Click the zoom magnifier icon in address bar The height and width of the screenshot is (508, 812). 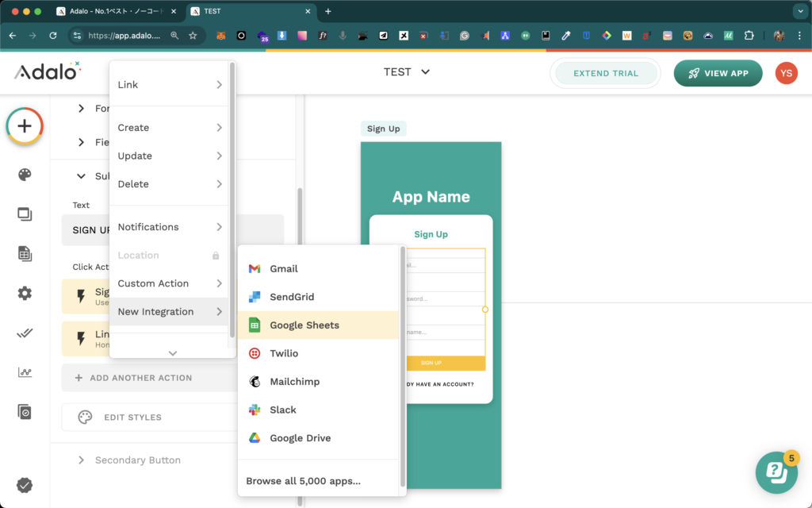click(x=174, y=35)
